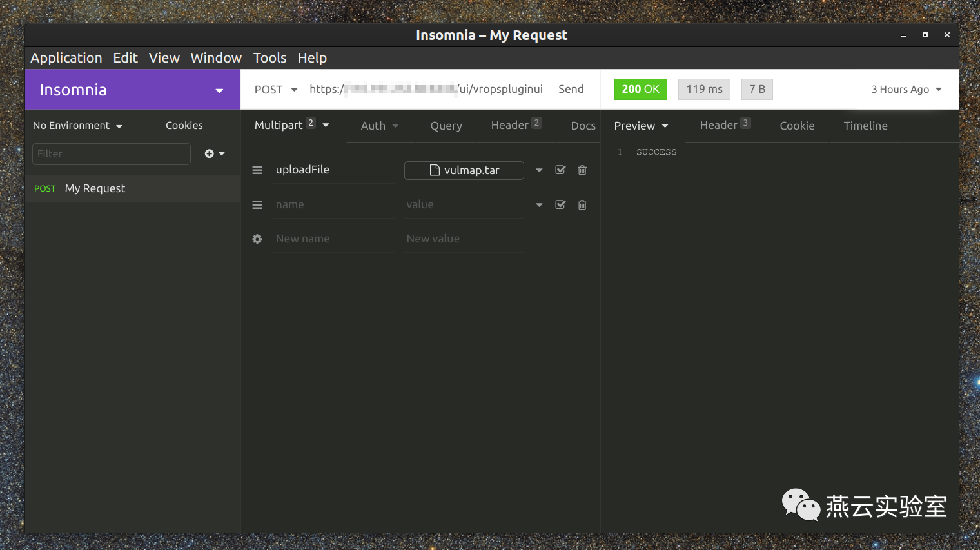Viewport: 980px width, 550px height.
Task: Focus the Filter requests field
Action: [x=112, y=153]
